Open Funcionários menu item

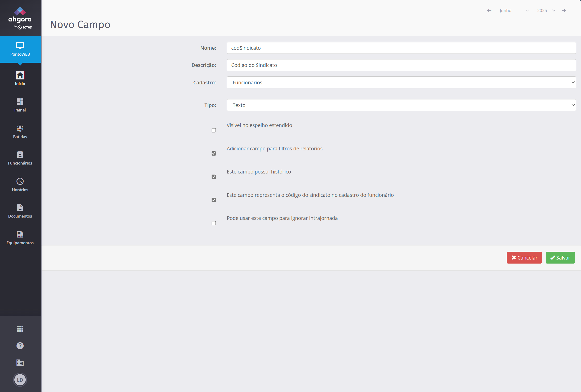click(x=20, y=158)
